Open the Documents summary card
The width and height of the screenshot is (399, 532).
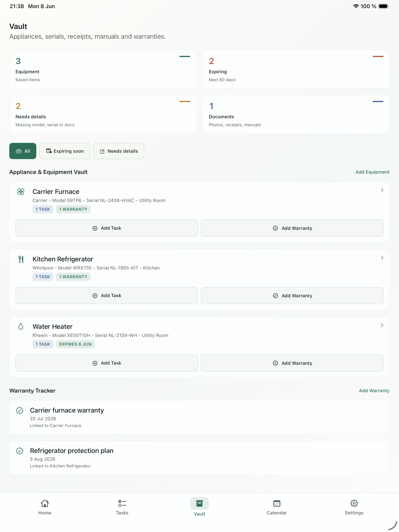pos(296,114)
